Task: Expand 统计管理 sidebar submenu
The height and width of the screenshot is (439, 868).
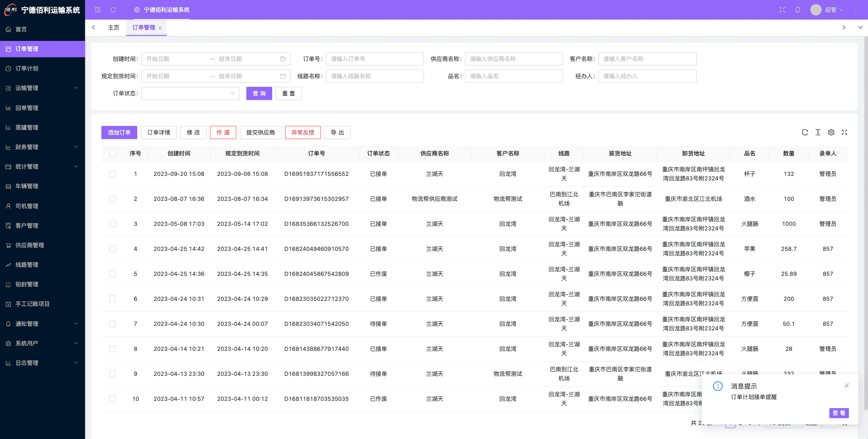Action: click(x=42, y=166)
